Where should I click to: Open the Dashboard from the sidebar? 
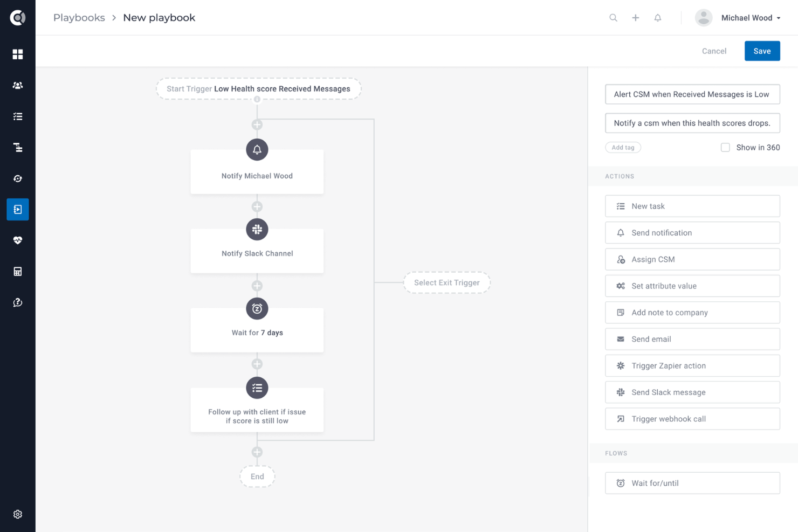(18, 54)
